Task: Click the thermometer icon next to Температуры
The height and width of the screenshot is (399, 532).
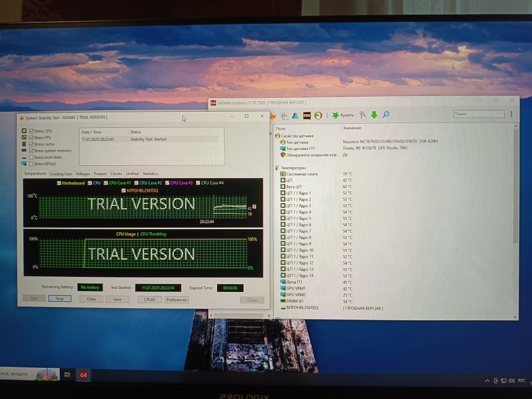Action: click(277, 168)
